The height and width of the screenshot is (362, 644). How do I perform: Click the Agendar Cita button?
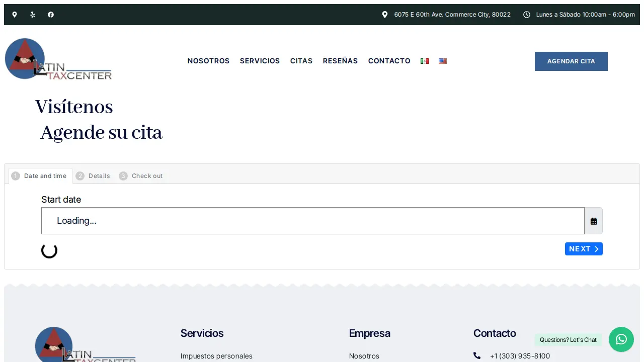click(571, 61)
